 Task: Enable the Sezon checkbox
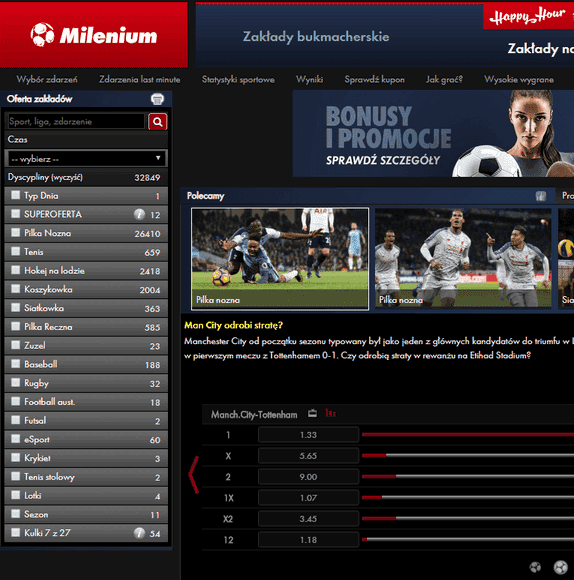16,513
